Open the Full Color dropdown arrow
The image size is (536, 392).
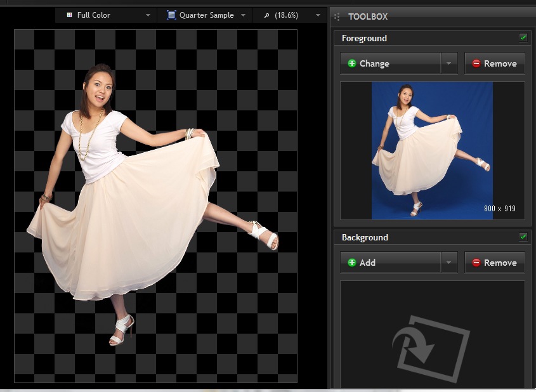pyautogui.click(x=148, y=15)
